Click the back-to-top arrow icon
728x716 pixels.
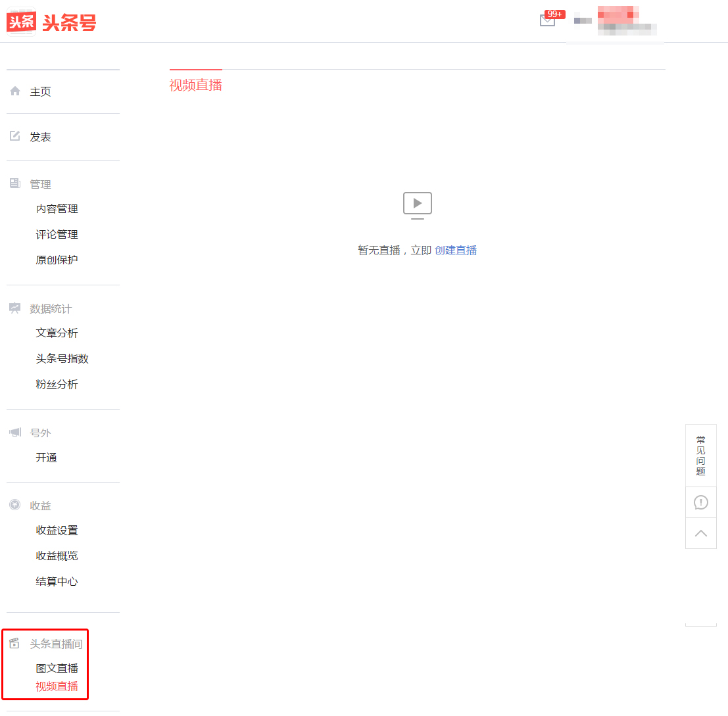700,533
